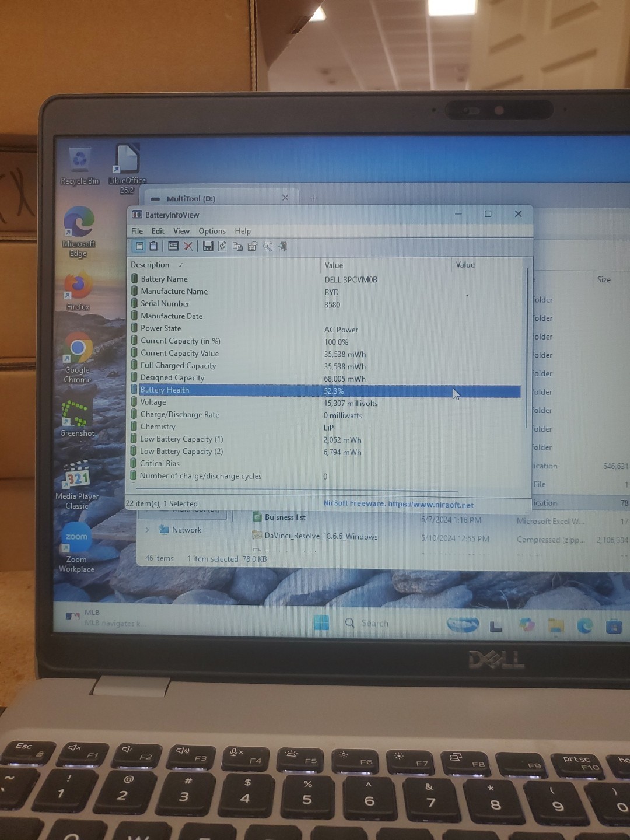
Task: Click the Save floppy disk toolbar icon
Action: 208,246
